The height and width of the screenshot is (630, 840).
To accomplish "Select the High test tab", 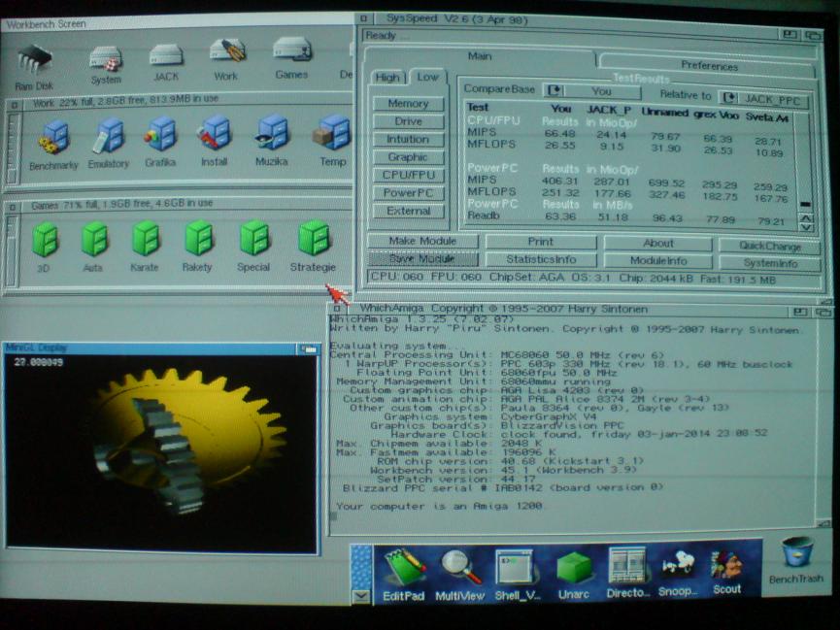I will 387,78.
